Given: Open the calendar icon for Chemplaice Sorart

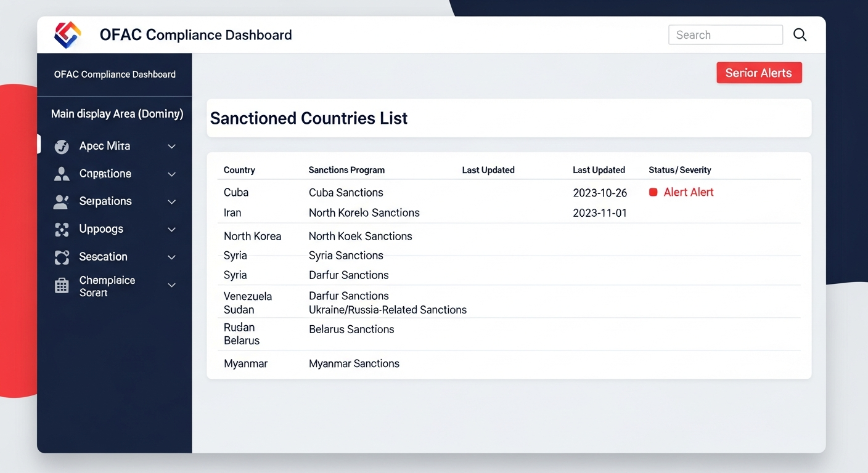Looking at the screenshot, I should 61,286.
